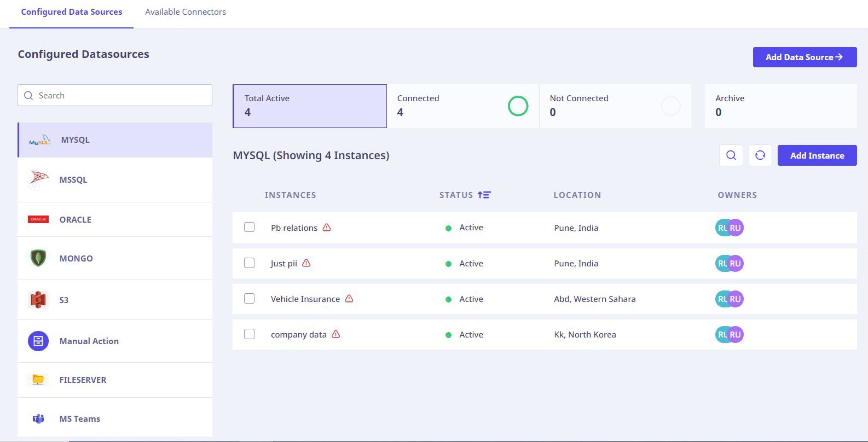868x442 pixels.
Task: Focus the datasource Search field
Action: point(115,95)
